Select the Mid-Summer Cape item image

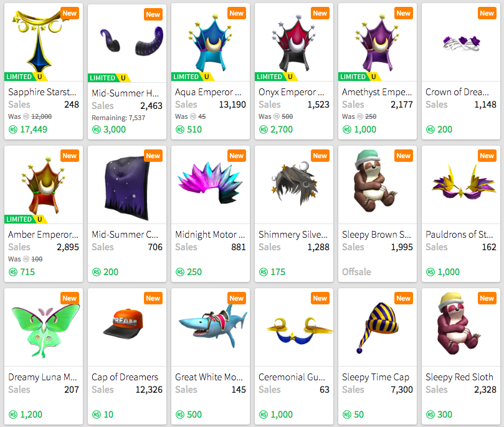pos(127,184)
